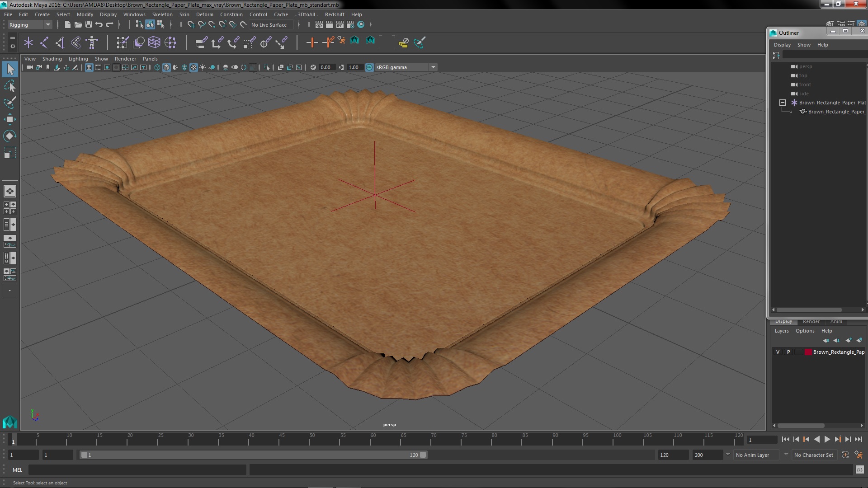Undo the last action

click(99, 24)
